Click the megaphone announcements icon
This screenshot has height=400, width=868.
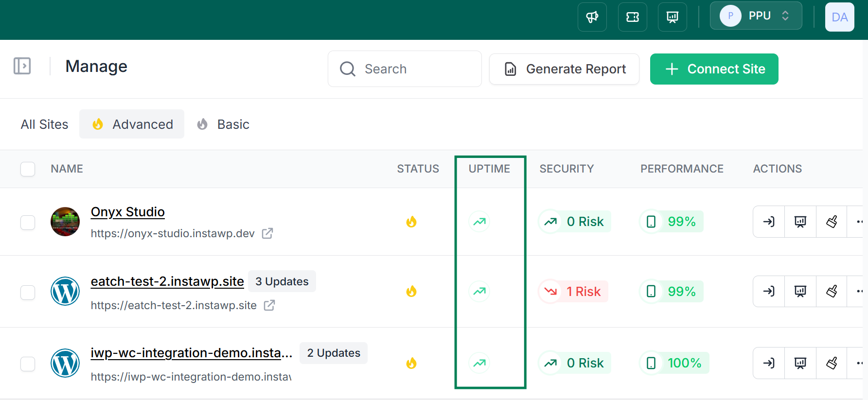point(592,17)
